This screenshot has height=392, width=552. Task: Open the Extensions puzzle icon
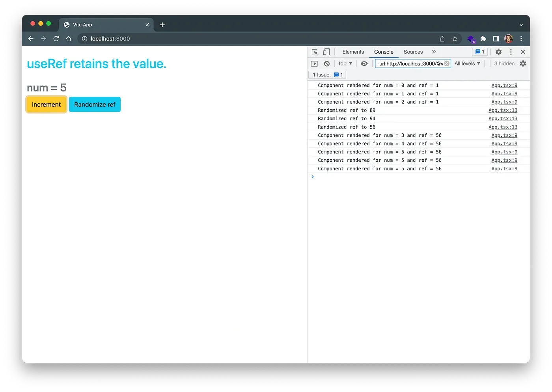[483, 39]
